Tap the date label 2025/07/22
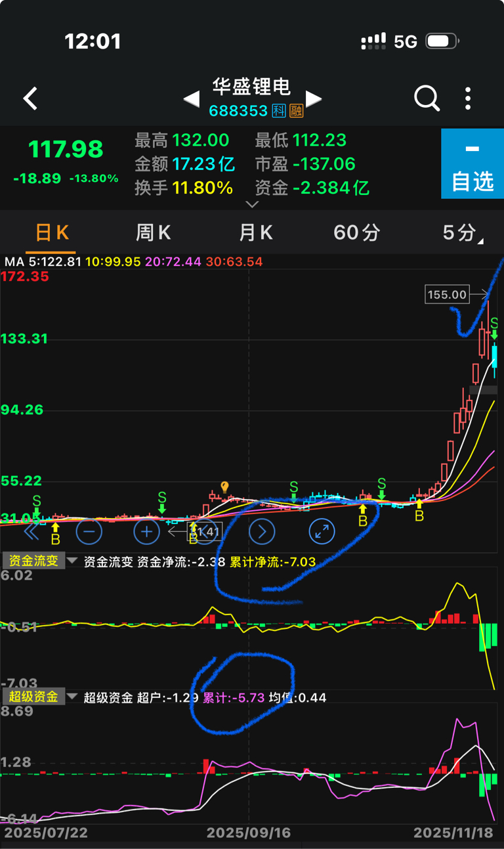The height and width of the screenshot is (849, 504). tap(46, 833)
